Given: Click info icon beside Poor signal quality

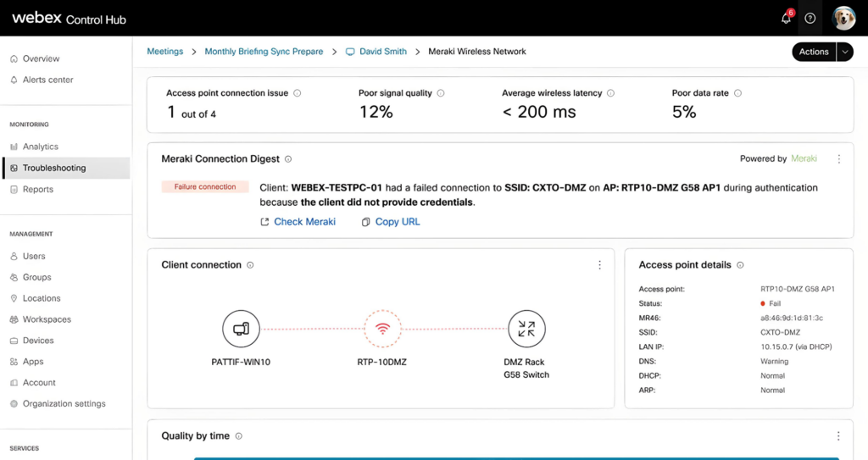Looking at the screenshot, I should pos(441,93).
